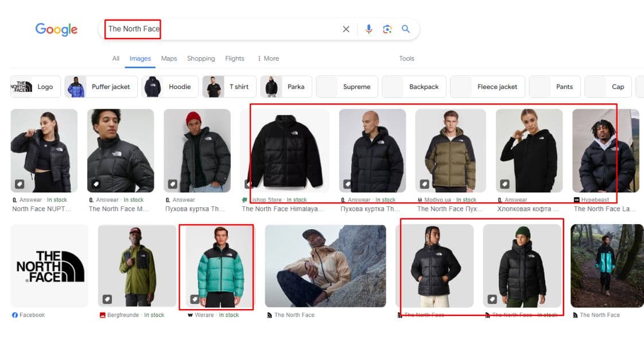Click the Bergfreunde source label
The height and width of the screenshot is (347, 644).
click(x=123, y=315)
